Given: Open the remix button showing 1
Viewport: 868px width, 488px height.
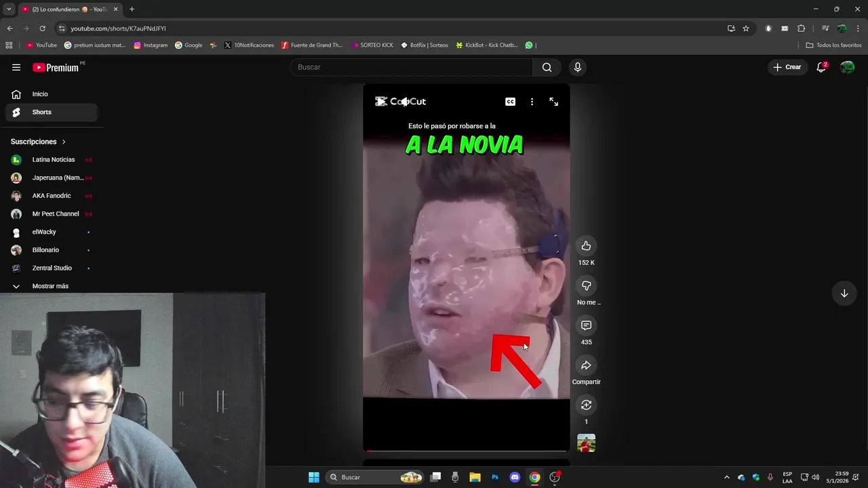Looking at the screenshot, I should [587, 405].
